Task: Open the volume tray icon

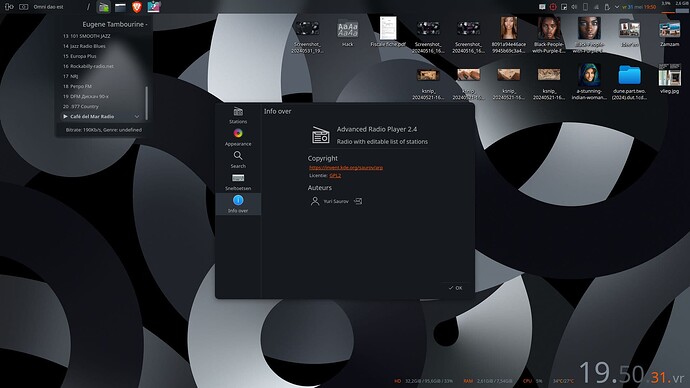Action: (574, 7)
